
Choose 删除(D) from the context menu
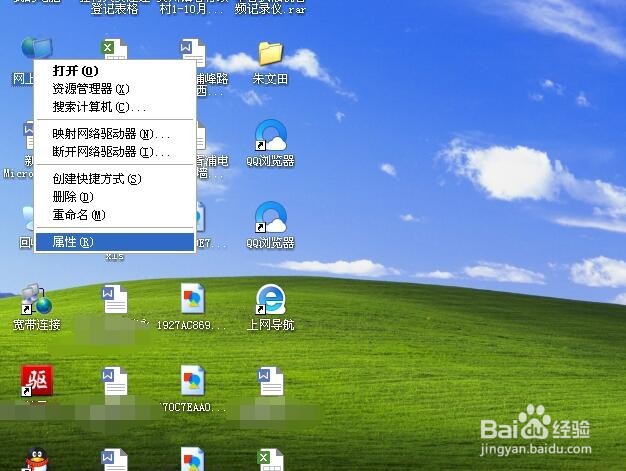click(115, 197)
